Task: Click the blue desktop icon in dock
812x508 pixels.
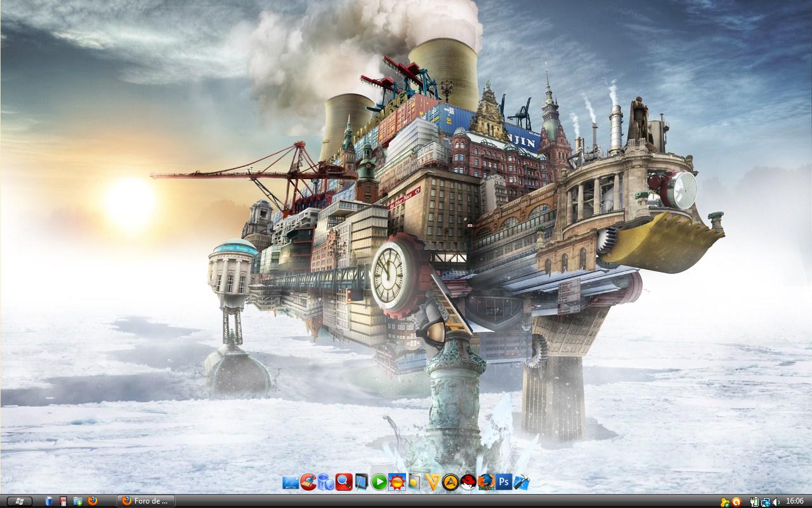Action: click(x=291, y=483)
